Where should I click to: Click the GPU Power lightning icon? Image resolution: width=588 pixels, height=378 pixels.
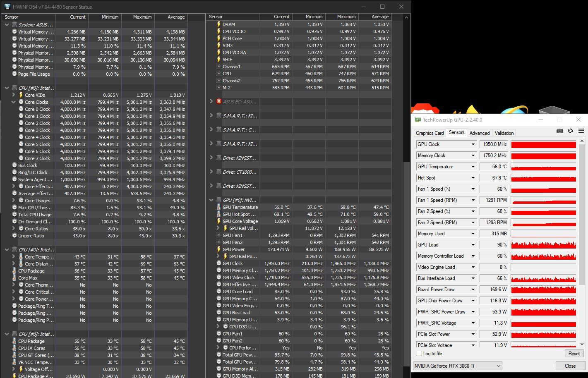pos(219,249)
